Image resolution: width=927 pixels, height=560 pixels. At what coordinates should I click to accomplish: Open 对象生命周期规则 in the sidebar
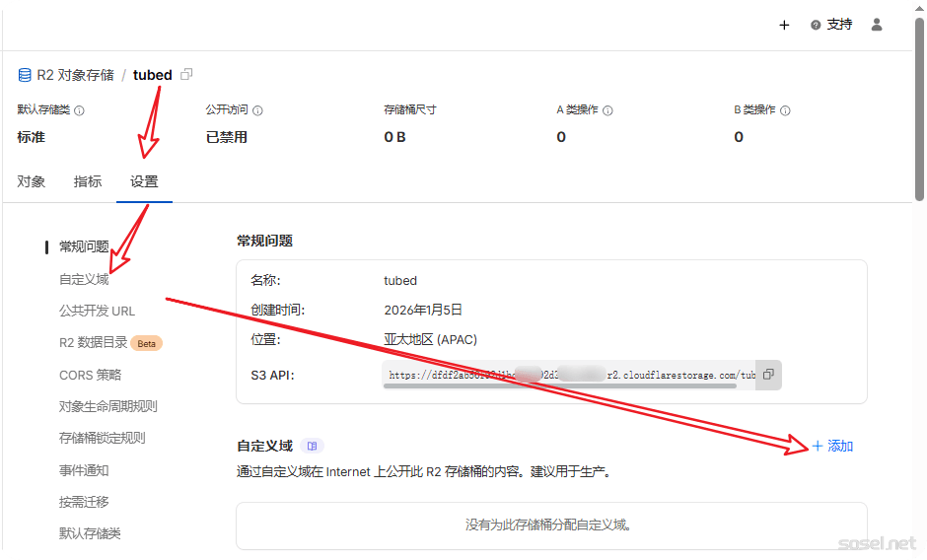(x=108, y=406)
